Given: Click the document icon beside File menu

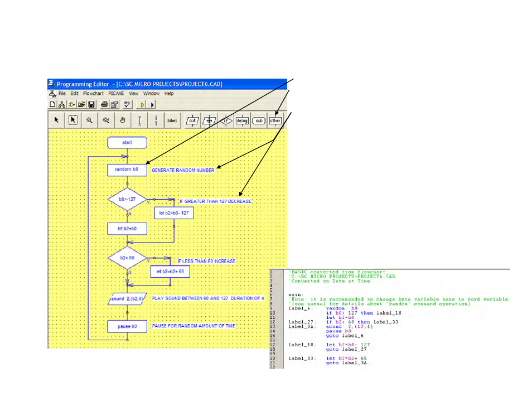Looking at the screenshot, I should [52, 93].
